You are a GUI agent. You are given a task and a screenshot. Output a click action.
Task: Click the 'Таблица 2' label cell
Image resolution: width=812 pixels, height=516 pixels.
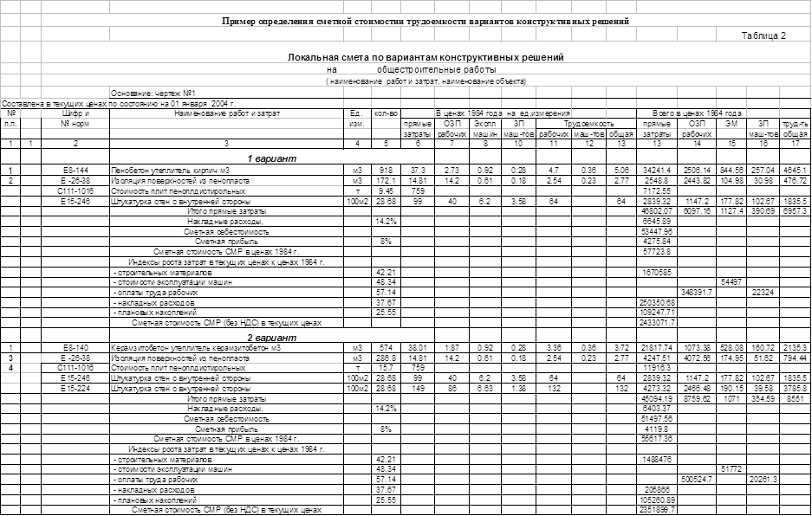click(763, 35)
